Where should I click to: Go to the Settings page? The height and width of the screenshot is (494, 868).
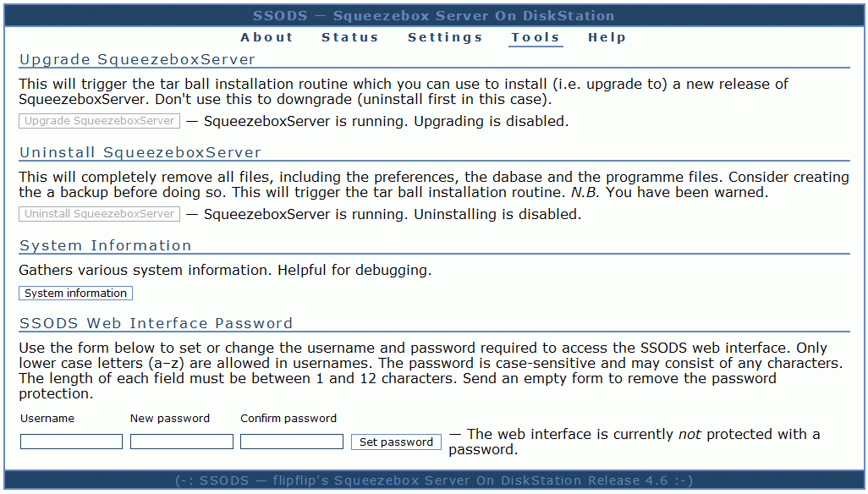445,37
